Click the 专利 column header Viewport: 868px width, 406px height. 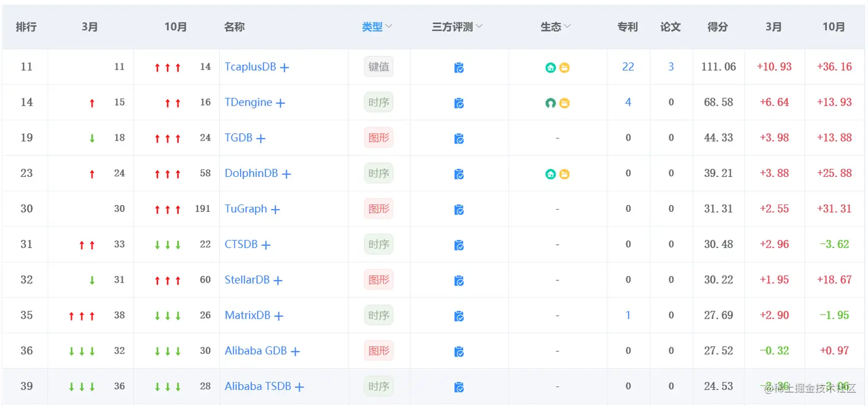click(x=627, y=27)
